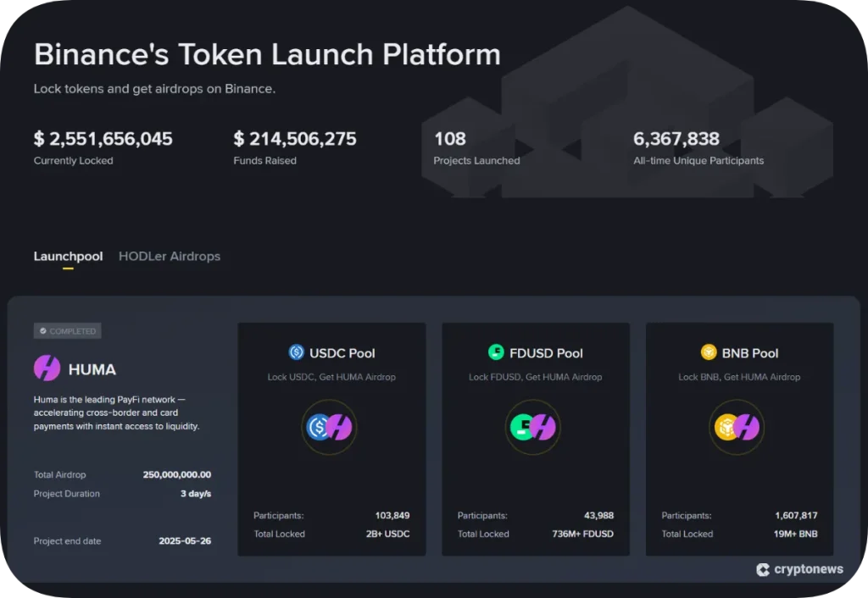Image resolution: width=868 pixels, height=598 pixels.
Task: Click 'Participants:' label in the BNB Pool card
Action: (x=687, y=515)
